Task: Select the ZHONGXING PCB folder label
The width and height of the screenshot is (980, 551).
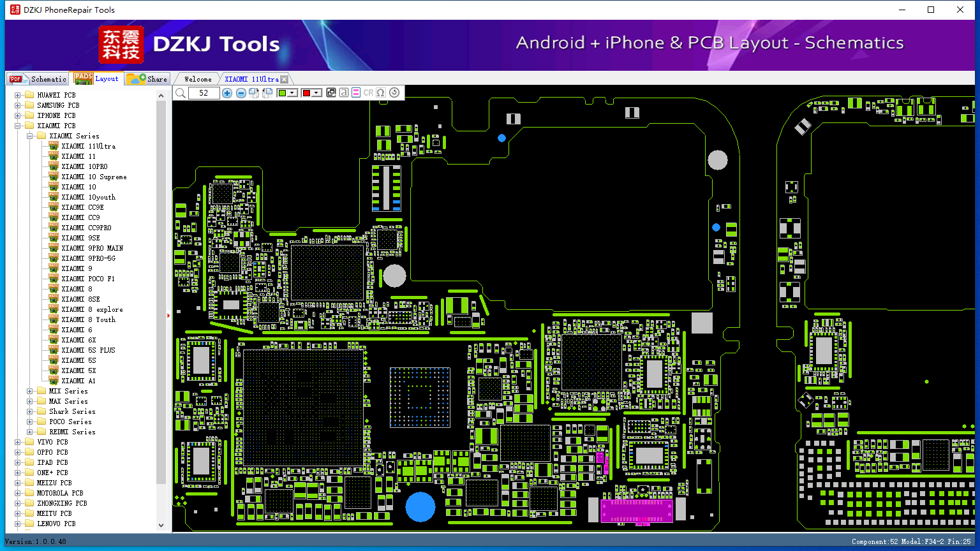Action: (x=62, y=503)
